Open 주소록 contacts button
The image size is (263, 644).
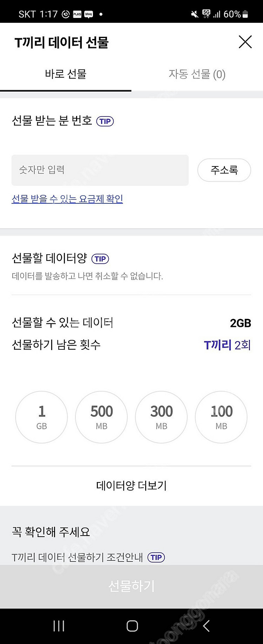pyautogui.click(x=224, y=170)
